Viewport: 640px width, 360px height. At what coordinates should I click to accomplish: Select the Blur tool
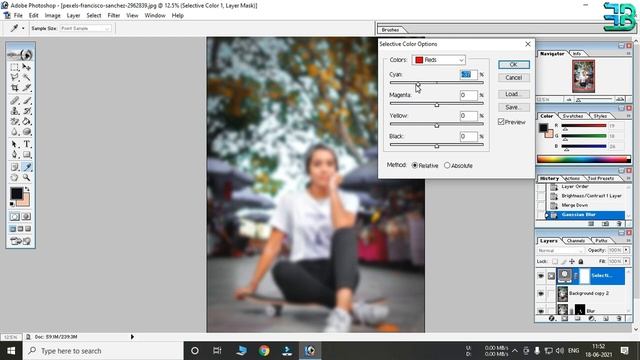[x=15, y=132]
